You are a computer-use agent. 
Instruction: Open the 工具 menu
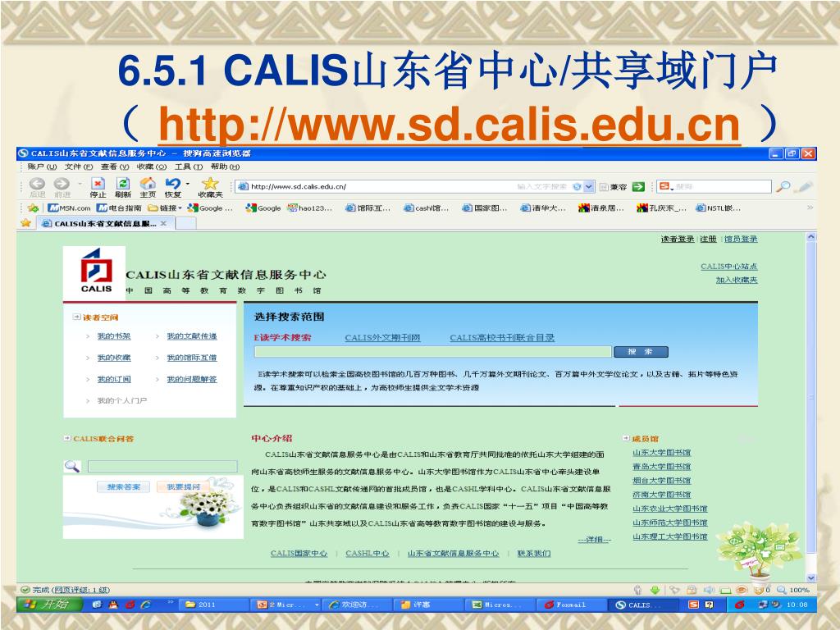point(189,167)
